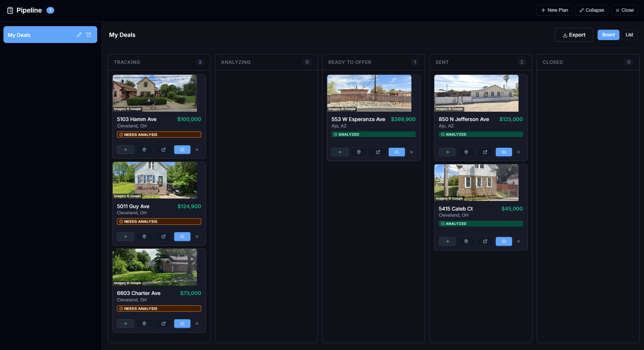Image resolution: width=644 pixels, height=350 pixels.
Task: Switch view to Board mode
Action: (608, 34)
